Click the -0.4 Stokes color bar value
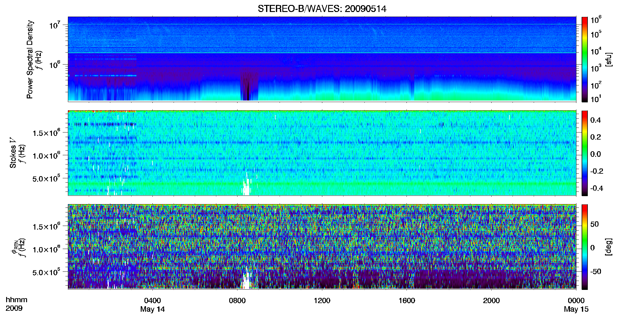This screenshot has height=332, width=644. 597,188
